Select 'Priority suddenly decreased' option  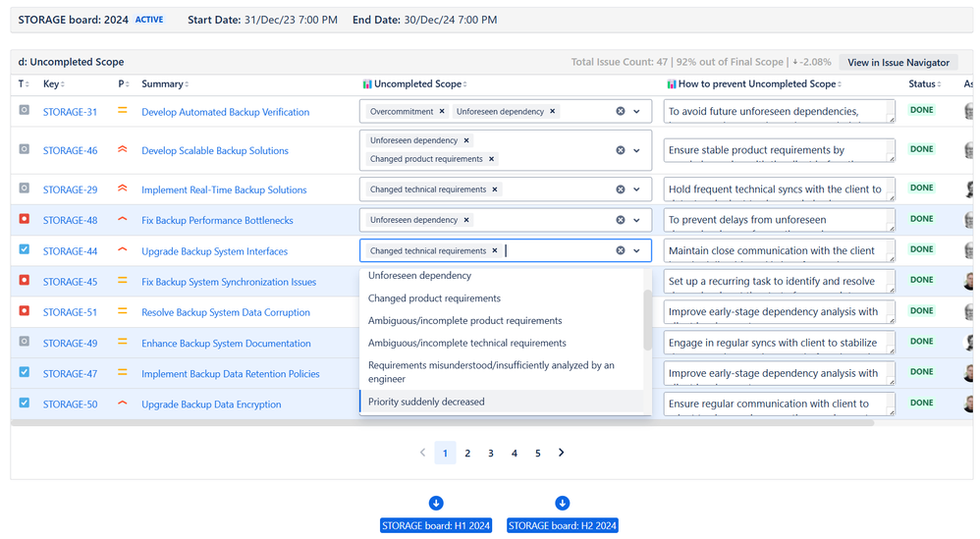[501, 402]
